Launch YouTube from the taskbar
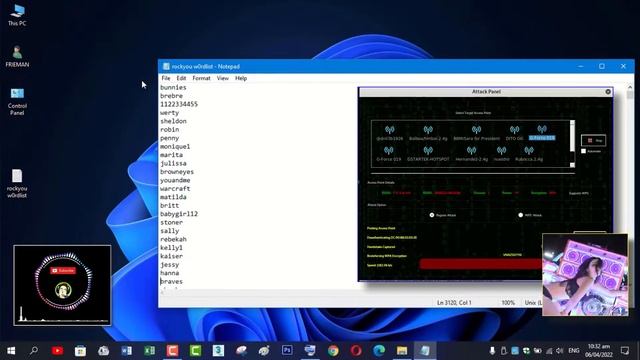This screenshot has width=640, height=360. (x=58, y=351)
